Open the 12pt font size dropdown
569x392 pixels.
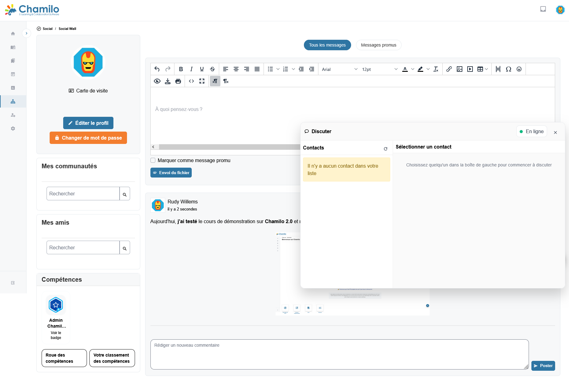[x=379, y=69]
